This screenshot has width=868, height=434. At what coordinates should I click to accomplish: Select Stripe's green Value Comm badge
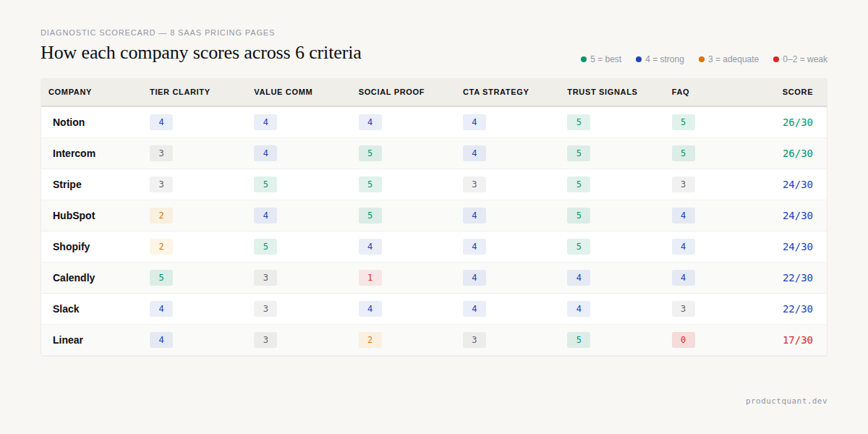click(x=265, y=184)
